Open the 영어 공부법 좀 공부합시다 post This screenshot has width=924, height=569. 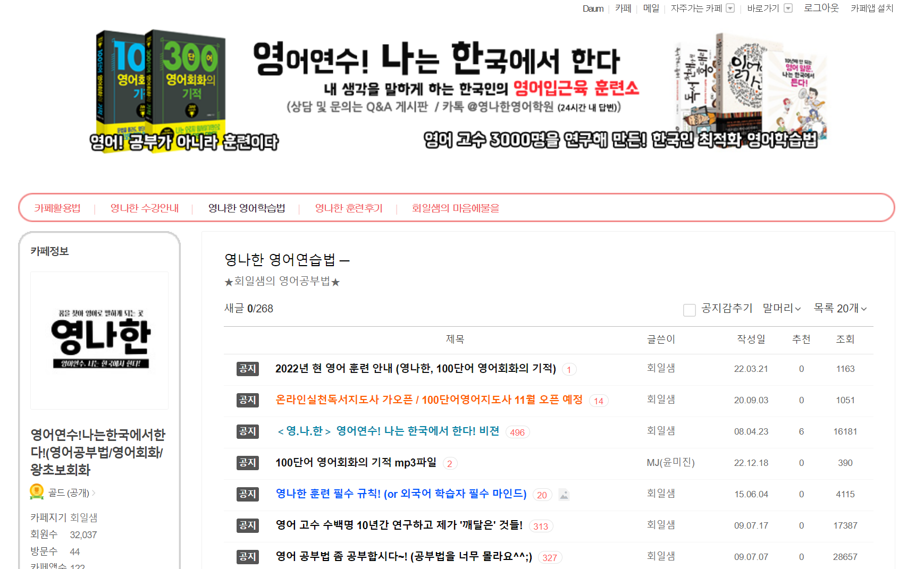[x=404, y=556]
